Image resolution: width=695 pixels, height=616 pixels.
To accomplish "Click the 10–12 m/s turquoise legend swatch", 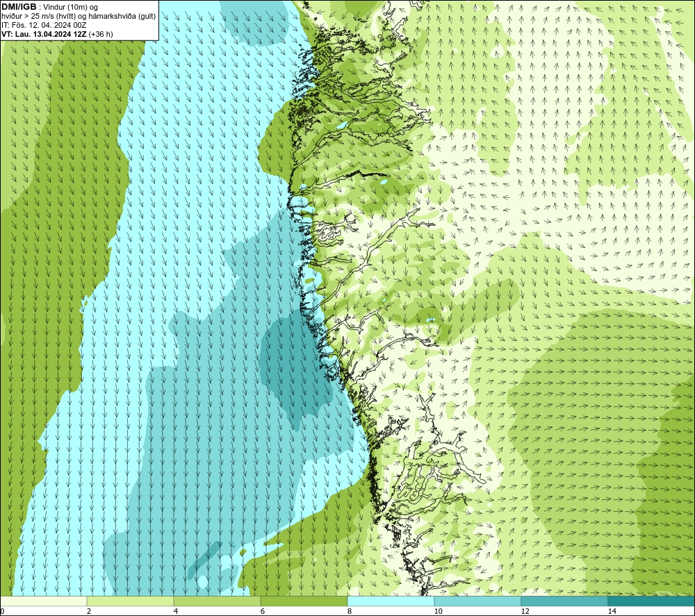I will click(x=478, y=601).
